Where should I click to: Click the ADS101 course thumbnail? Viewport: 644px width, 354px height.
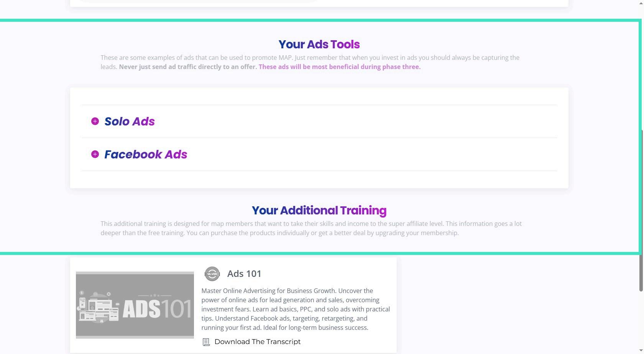[135, 305]
